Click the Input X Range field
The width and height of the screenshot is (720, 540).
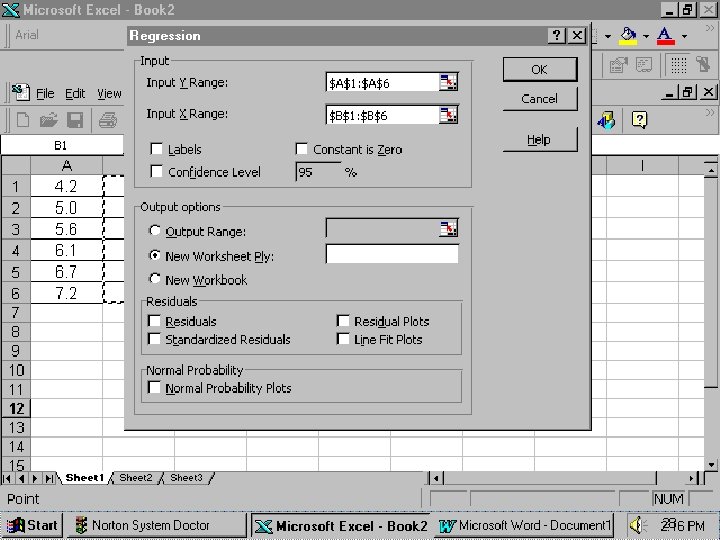coord(382,115)
